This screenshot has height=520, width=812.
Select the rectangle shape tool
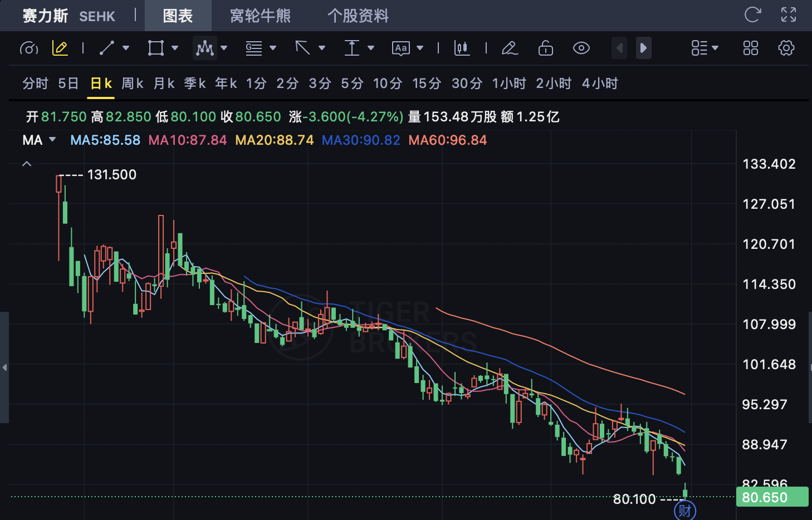click(x=155, y=48)
